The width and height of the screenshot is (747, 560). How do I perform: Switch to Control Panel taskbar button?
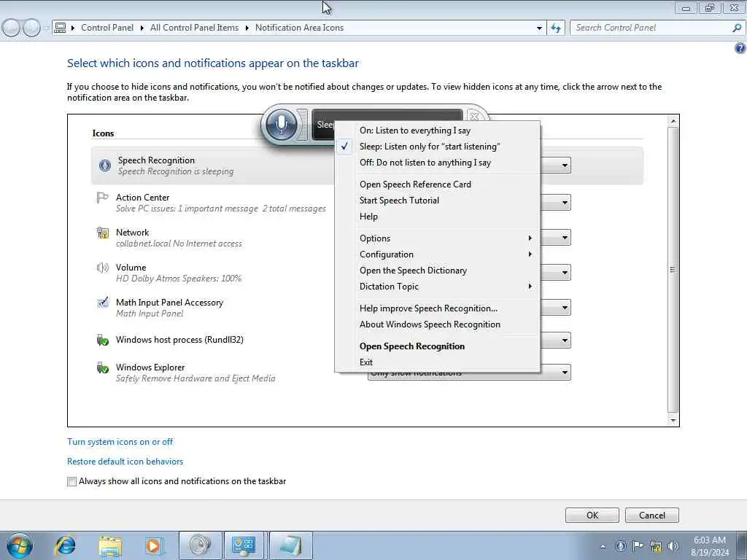(244, 545)
